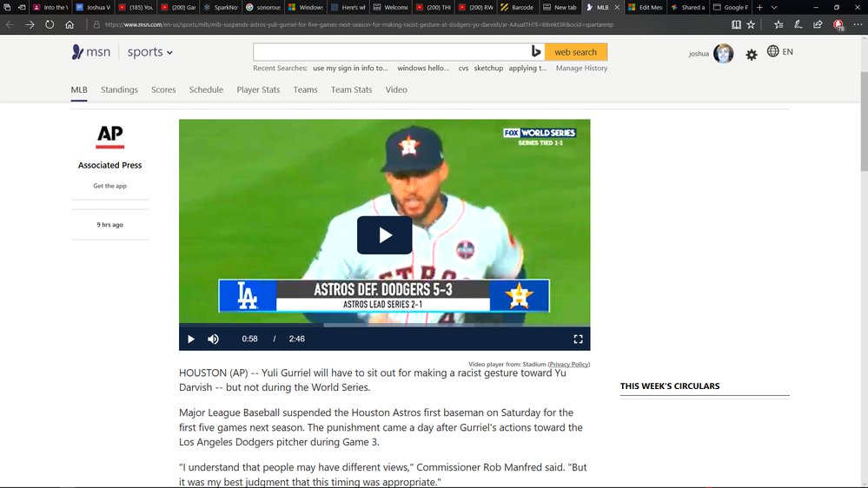Viewport: 868px width, 488px height.
Task: Click the 'Get the app' link
Action: (109, 186)
